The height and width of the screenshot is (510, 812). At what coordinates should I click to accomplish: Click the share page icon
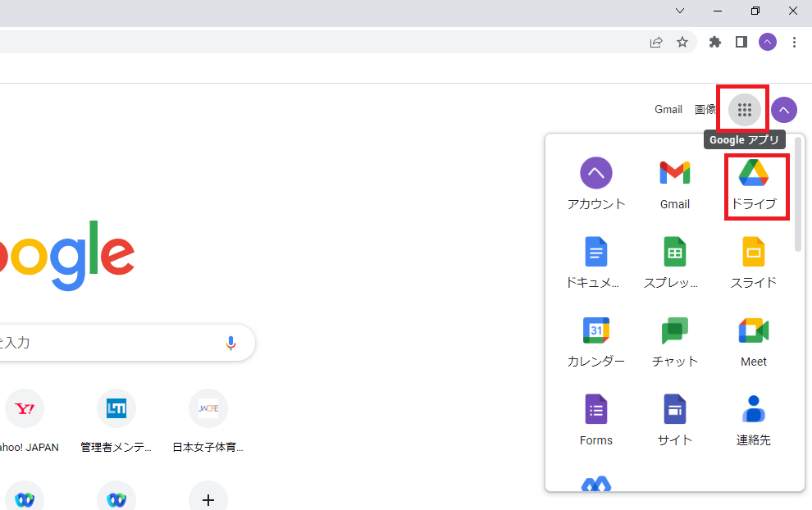coord(656,42)
